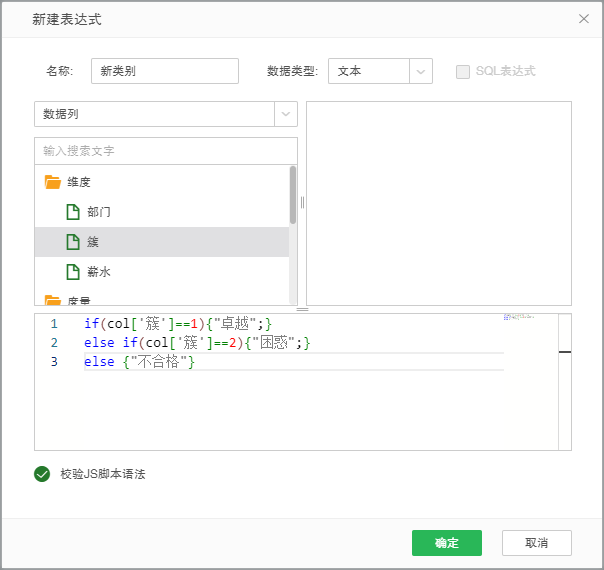
Task: Focus the 输入搜索文字 search box
Action: click(x=165, y=151)
